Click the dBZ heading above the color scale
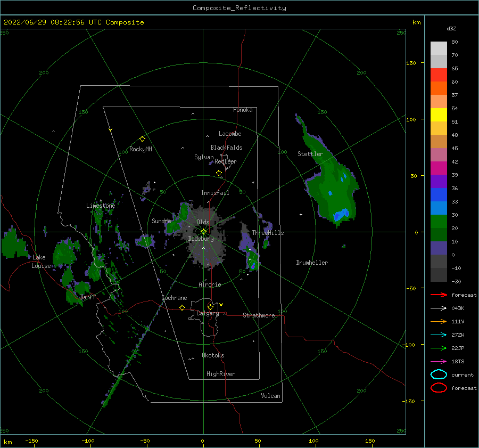 451,28
